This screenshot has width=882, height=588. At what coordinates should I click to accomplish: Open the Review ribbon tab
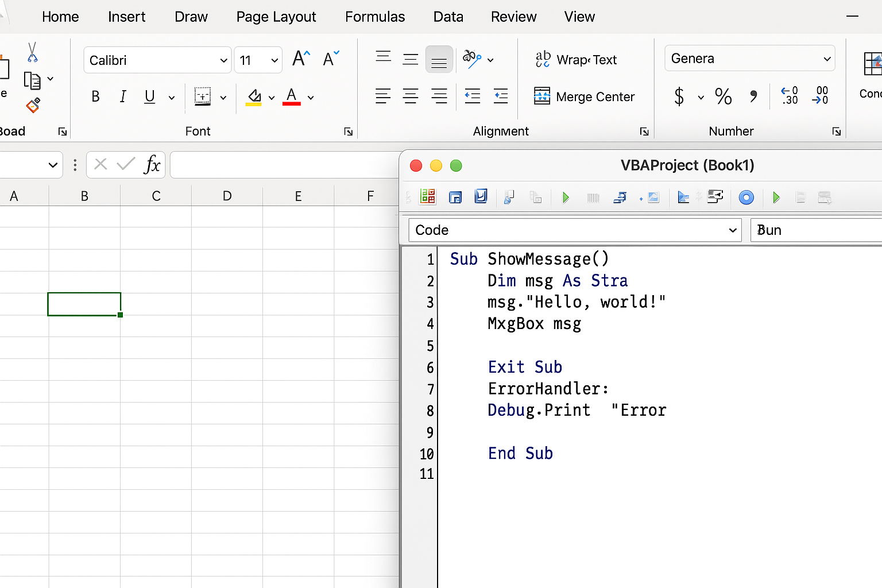coord(513,17)
